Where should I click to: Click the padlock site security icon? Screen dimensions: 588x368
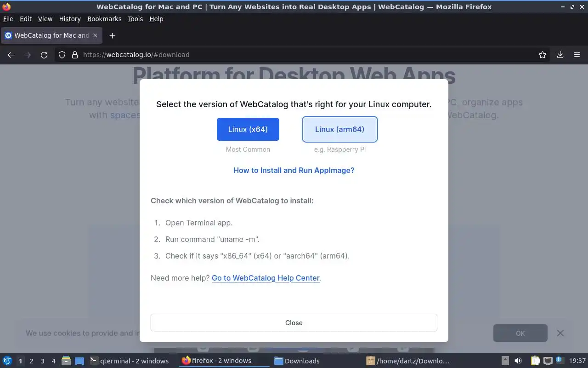coord(75,55)
